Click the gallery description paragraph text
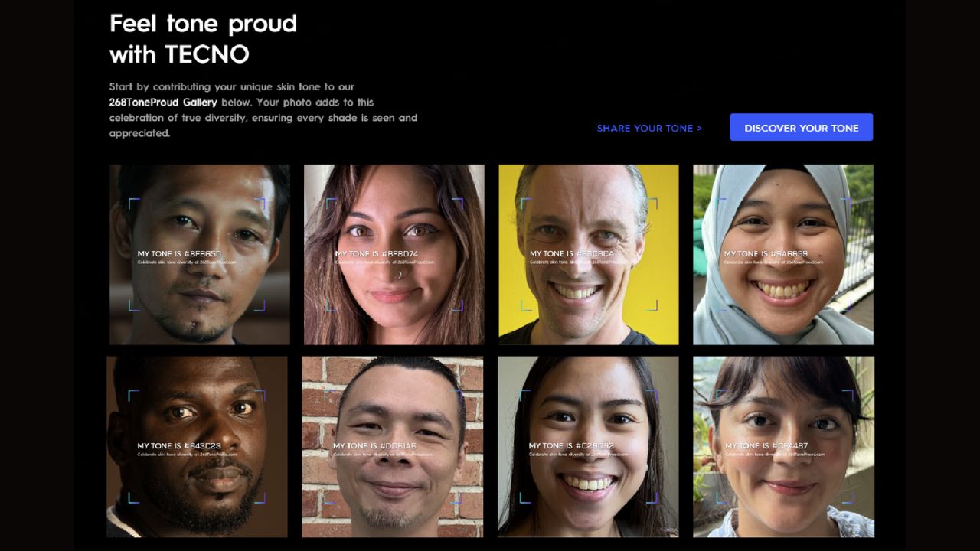The image size is (980, 551). pyautogui.click(x=263, y=110)
